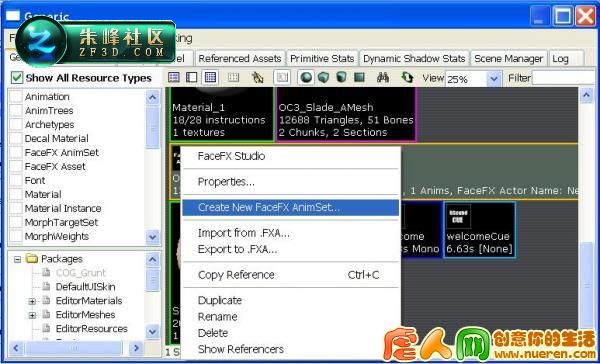The image size is (600, 364).
Task: Click the green refresh arrows icon
Action: pyautogui.click(x=407, y=78)
